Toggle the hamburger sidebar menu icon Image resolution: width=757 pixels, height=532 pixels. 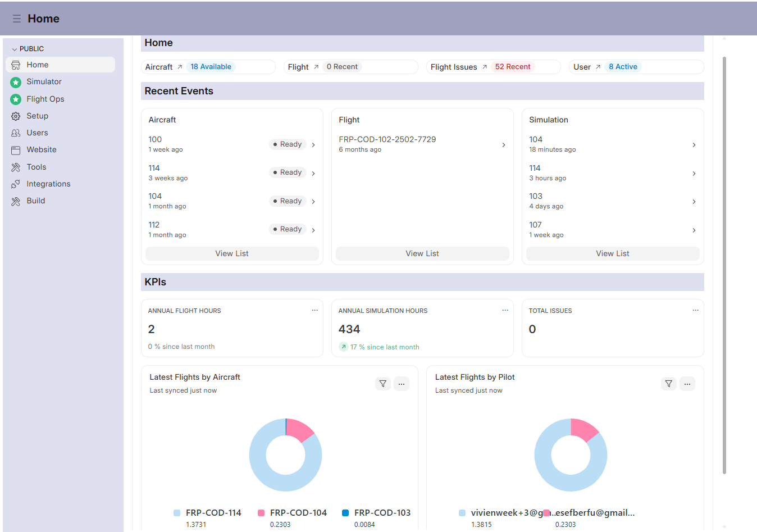click(x=17, y=19)
